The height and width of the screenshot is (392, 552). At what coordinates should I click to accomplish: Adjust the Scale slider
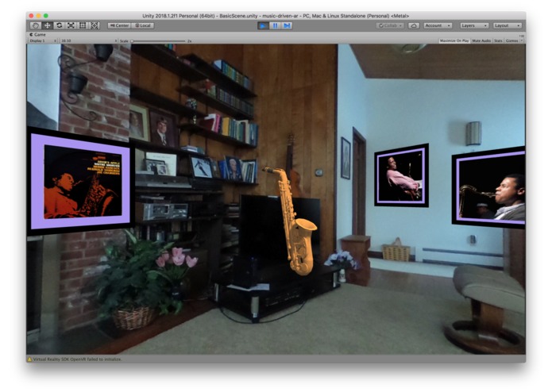tap(158, 41)
